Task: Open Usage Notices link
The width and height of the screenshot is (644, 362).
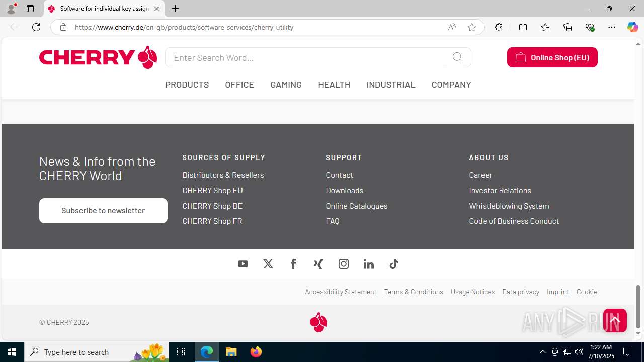Action: point(472,292)
